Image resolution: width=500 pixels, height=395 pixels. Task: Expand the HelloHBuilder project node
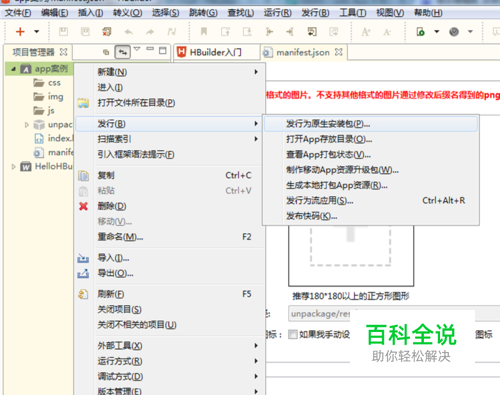coord(13,166)
